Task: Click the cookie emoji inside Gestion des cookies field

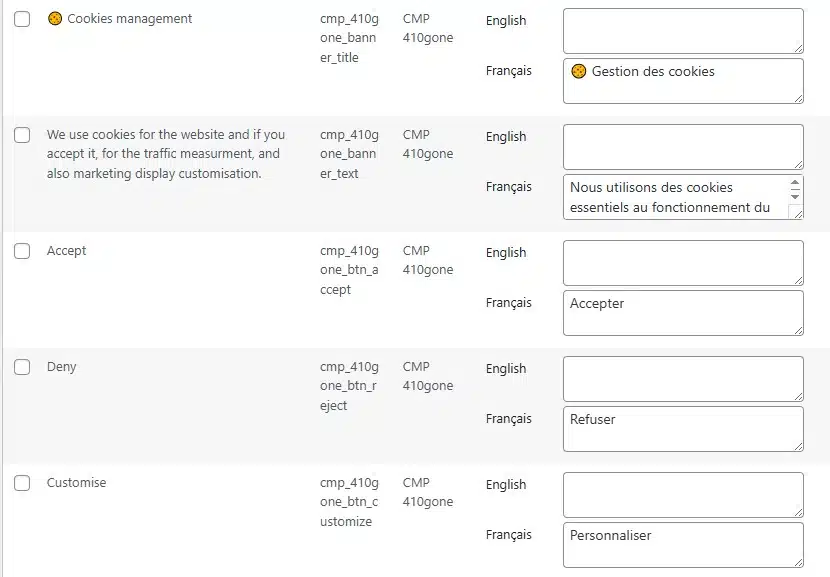Action: 578,71
